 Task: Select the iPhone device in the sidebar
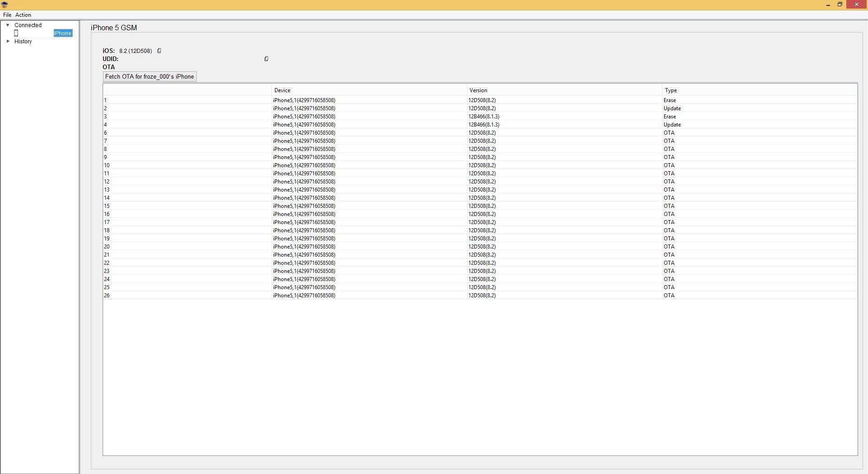pos(63,33)
